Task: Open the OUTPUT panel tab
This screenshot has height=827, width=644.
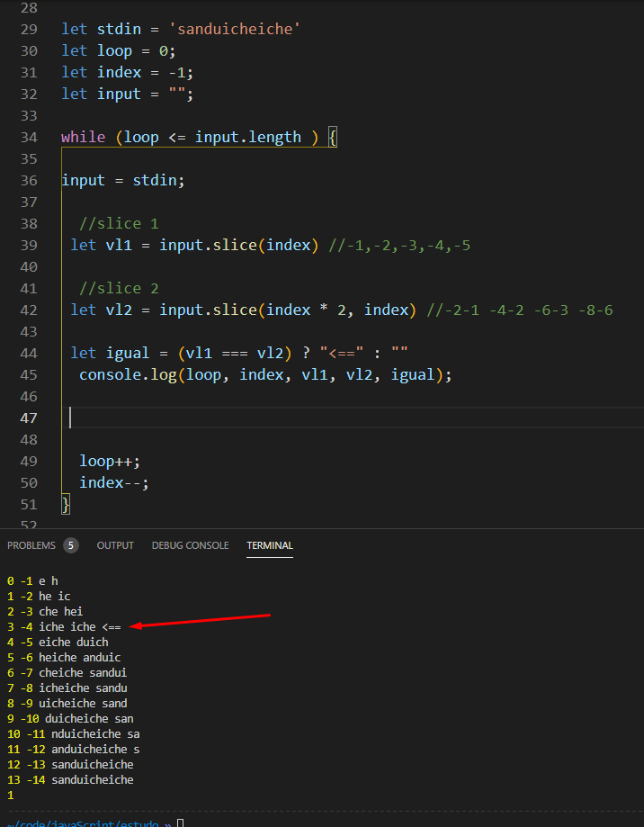Action: 115,545
